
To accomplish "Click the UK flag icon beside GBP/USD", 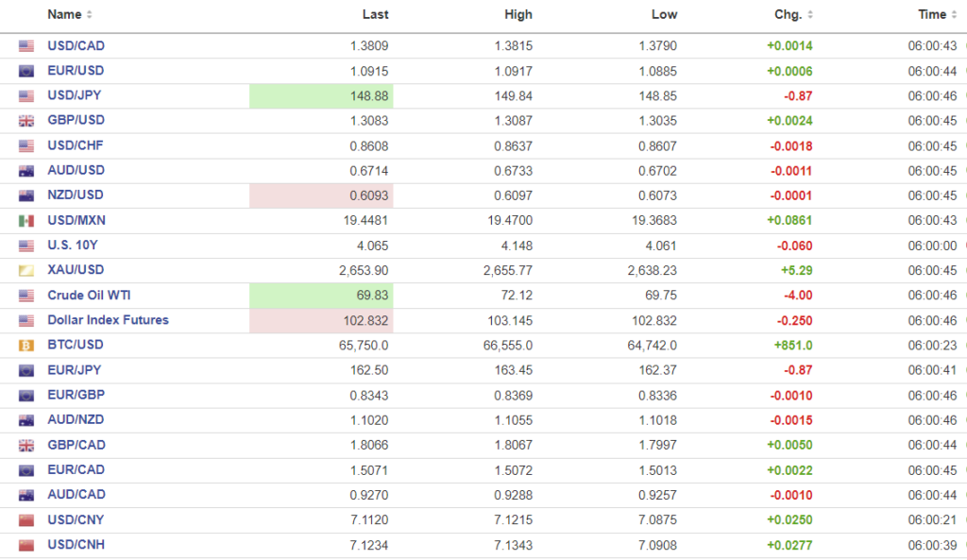I will tap(26, 121).
